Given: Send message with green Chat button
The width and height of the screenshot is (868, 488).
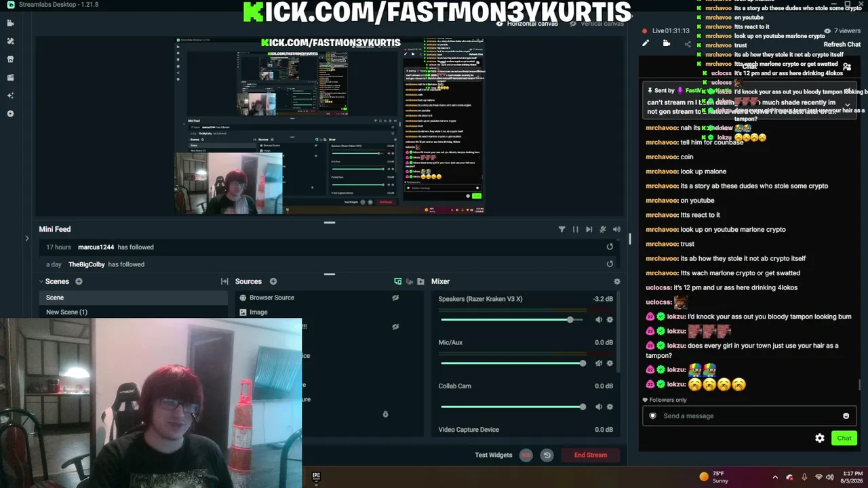Looking at the screenshot, I should click(844, 438).
